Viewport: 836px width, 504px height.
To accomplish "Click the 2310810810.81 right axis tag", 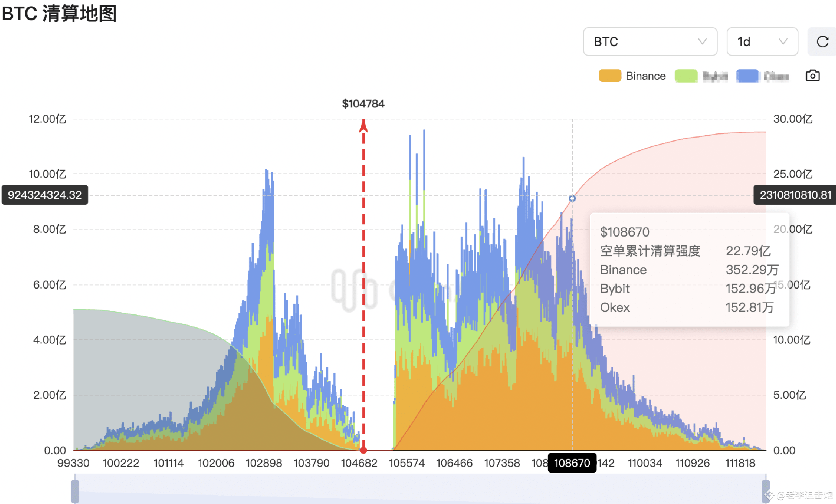I will (795, 195).
